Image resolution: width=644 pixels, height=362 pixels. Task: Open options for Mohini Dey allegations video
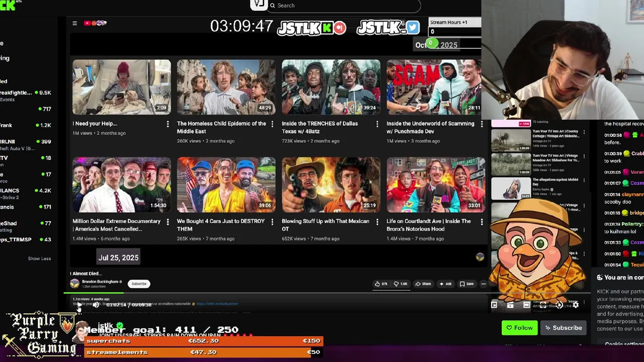pyautogui.click(x=584, y=180)
